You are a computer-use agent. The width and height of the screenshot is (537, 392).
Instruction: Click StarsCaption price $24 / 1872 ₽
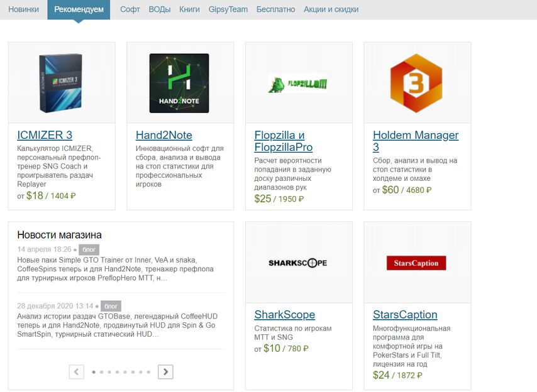397,375
